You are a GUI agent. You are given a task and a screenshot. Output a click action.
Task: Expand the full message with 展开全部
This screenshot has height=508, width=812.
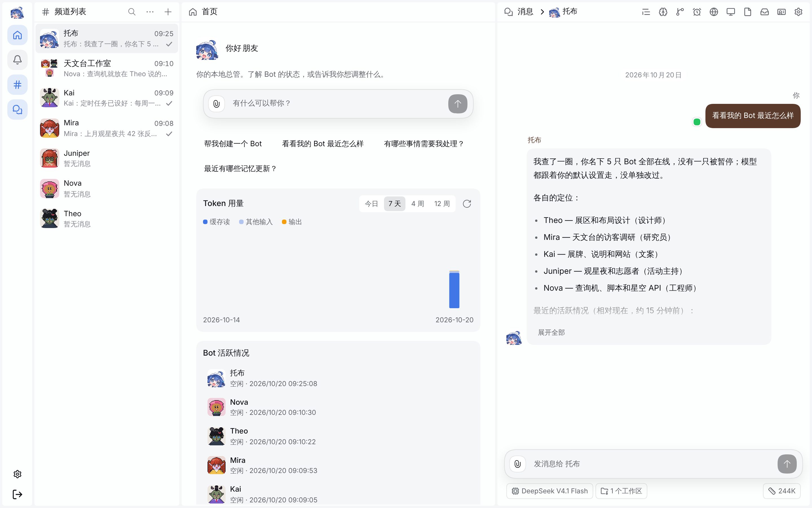pyautogui.click(x=551, y=332)
